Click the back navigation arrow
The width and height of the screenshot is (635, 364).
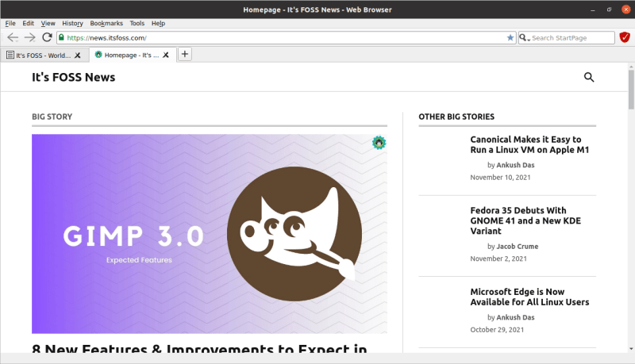pyautogui.click(x=13, y=37)
